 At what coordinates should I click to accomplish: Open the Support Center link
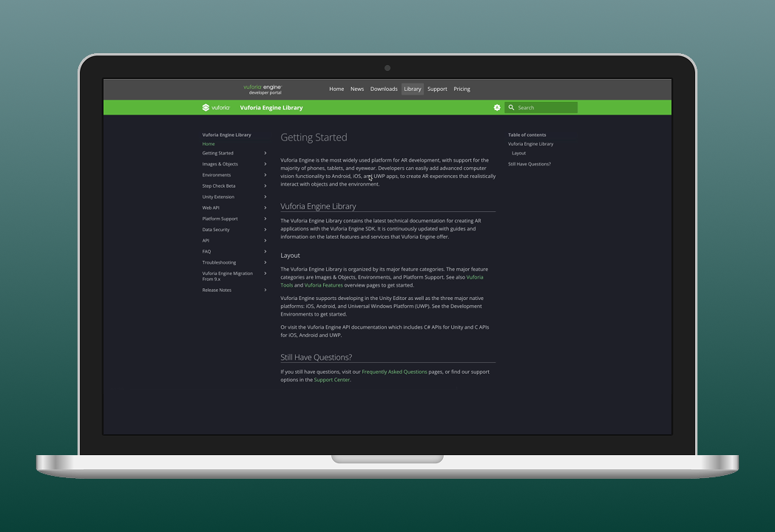pyautogui.click(x=331, y=380)
